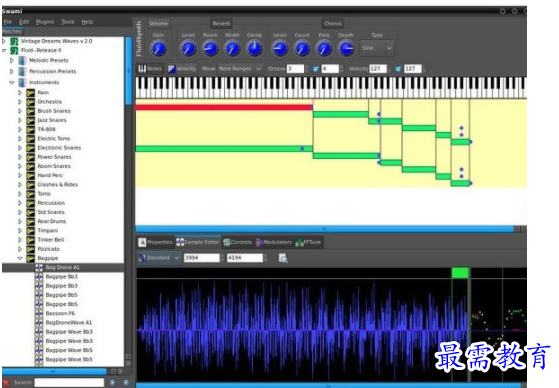Click the Timpani instrument icon
This screenshot has height=388, width=559.
(x=31, y=231)
